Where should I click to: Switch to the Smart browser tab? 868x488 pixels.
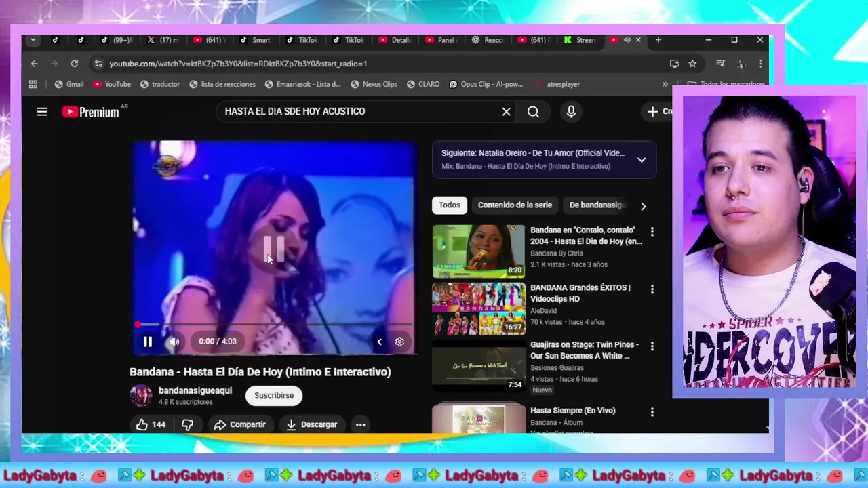pos(256,40)
